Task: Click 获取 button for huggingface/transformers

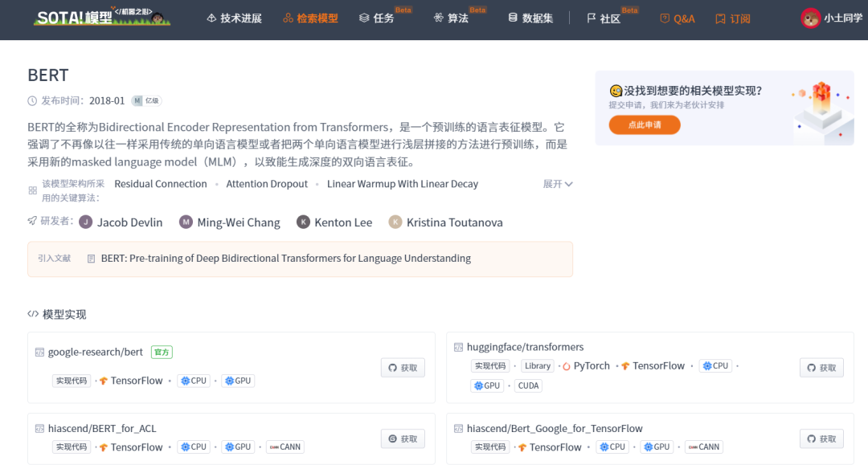Action: pos(821,368)
